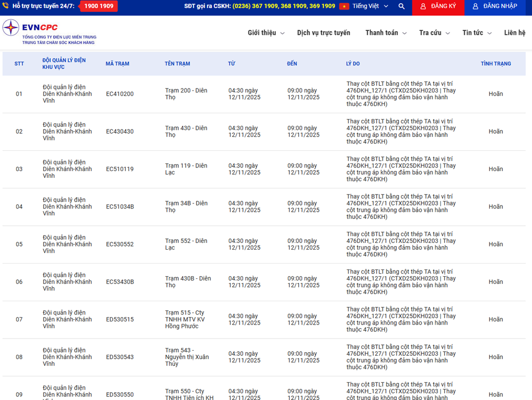Open the Tiếng Việt language dropdown
The height and width of the screenshot is (400, 532).
(x=370, y=6)
